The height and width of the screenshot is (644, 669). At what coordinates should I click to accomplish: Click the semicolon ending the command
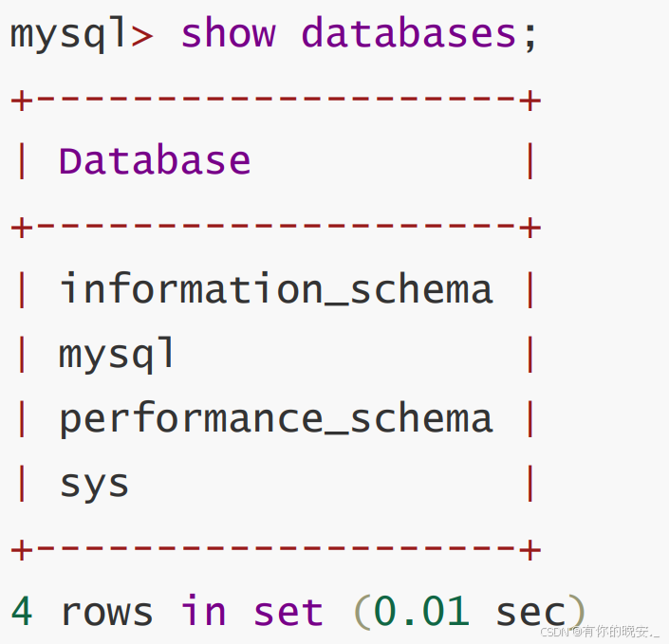pyautogui.click(x=530, y=36)
